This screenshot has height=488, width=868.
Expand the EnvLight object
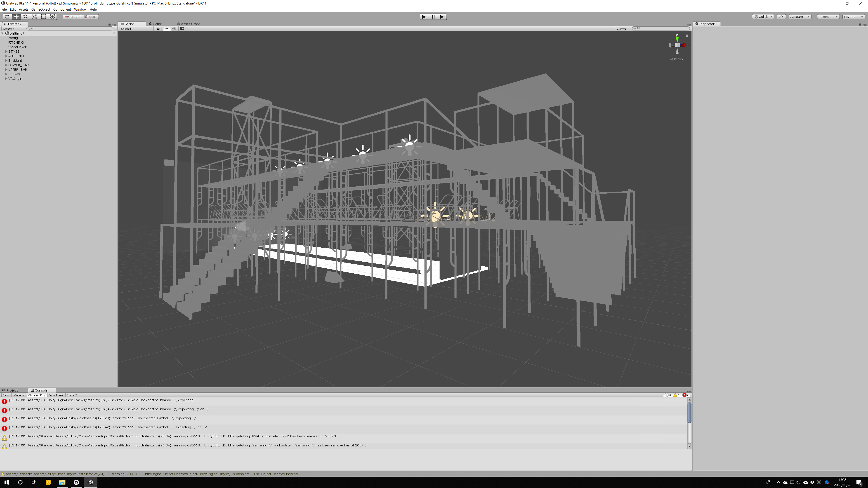6,61
